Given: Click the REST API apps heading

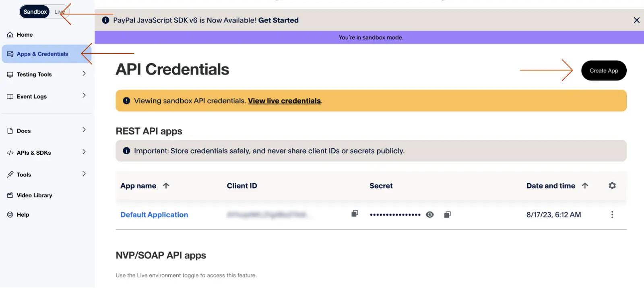Looking at the screenshot, I should coord(149,131).
